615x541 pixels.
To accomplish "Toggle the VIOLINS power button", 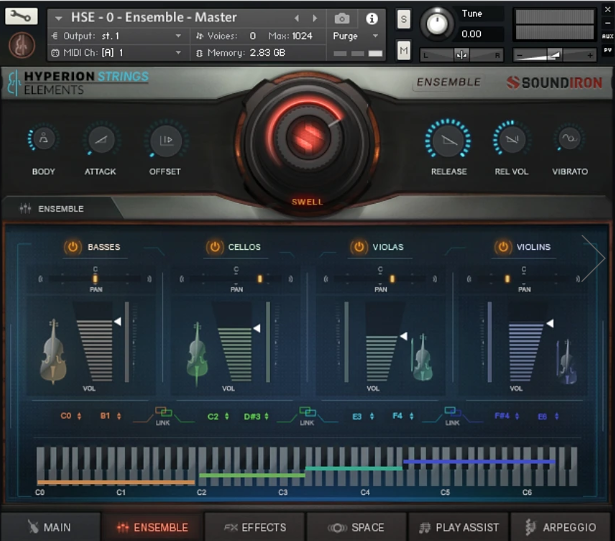I will click(503, 247).
